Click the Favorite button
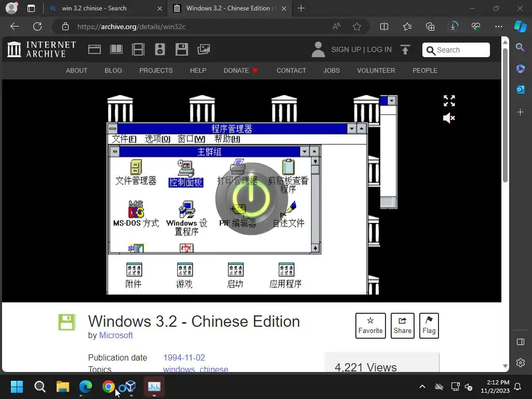 [370, 326]
